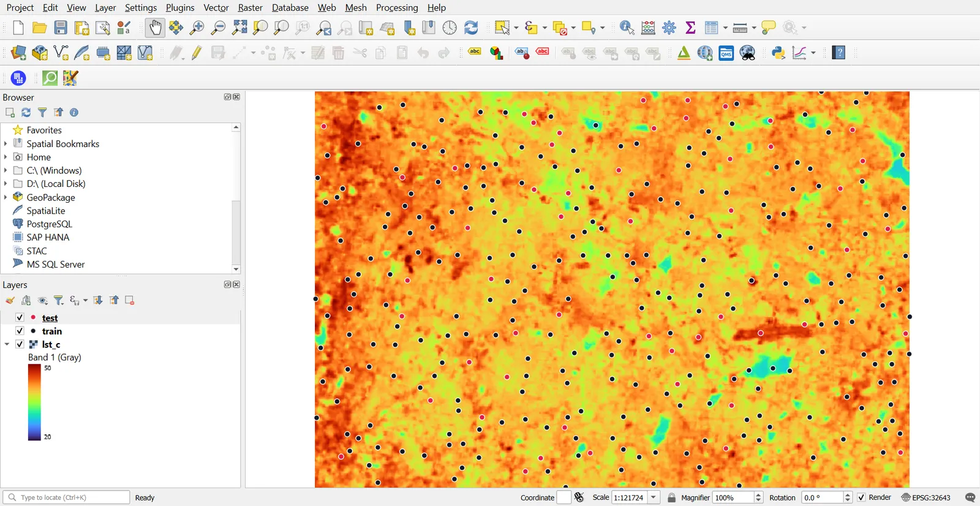
Task: Click the Browser panel scroll down arrow
Action: coord(236,269)
